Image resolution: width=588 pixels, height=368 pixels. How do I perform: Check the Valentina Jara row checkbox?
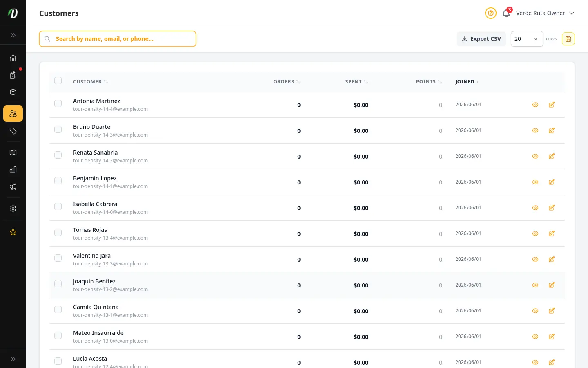tap(58, 258)
